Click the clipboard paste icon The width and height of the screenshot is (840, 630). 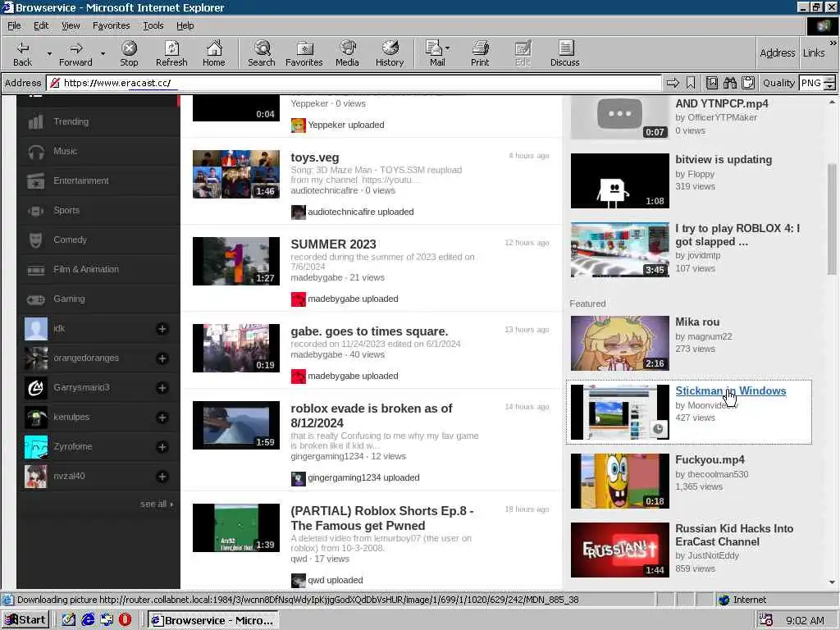point(748,83)
